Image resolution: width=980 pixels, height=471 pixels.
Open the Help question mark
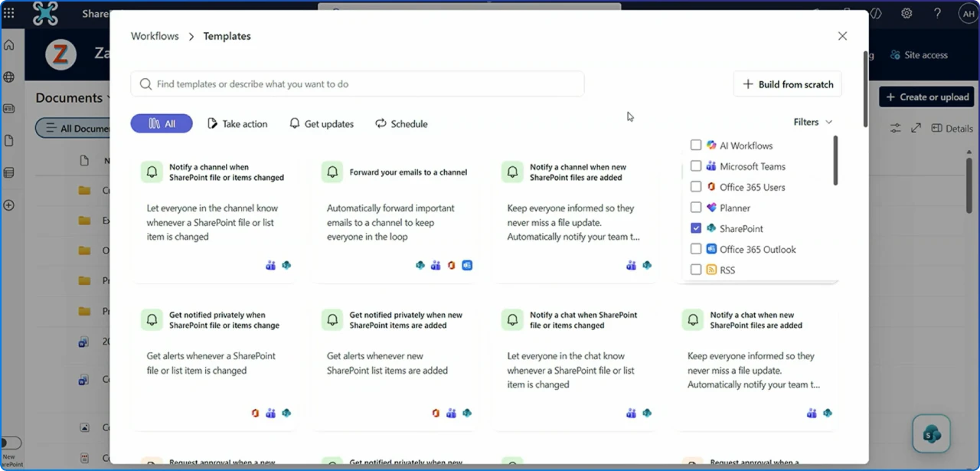coord(937,13)
